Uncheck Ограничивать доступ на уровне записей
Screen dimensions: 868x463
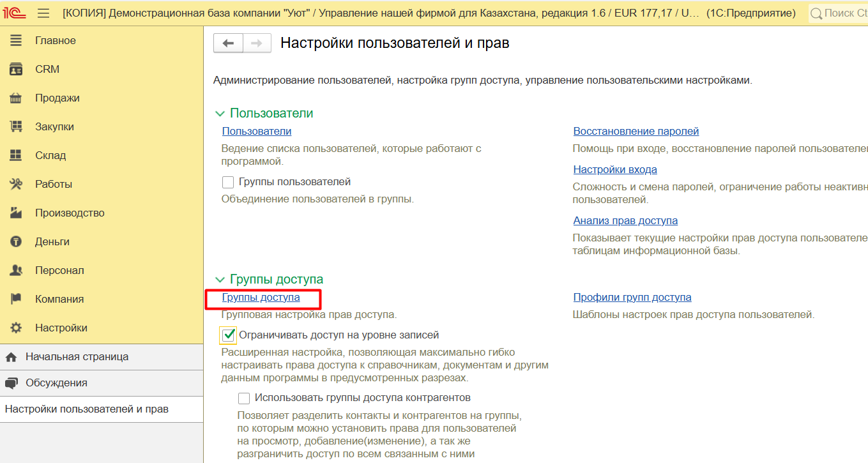228,335
